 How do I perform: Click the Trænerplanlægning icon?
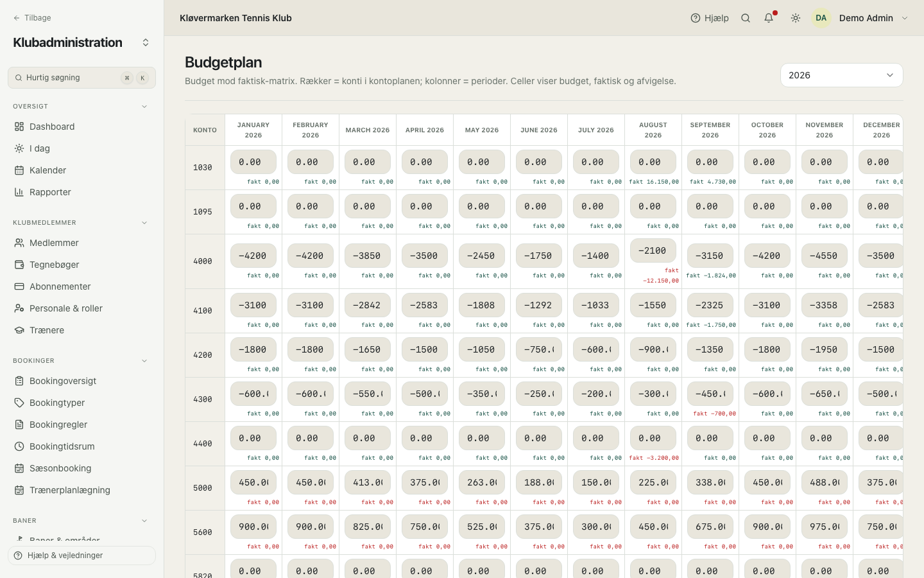pyautogui.click(x=19, y=490)
